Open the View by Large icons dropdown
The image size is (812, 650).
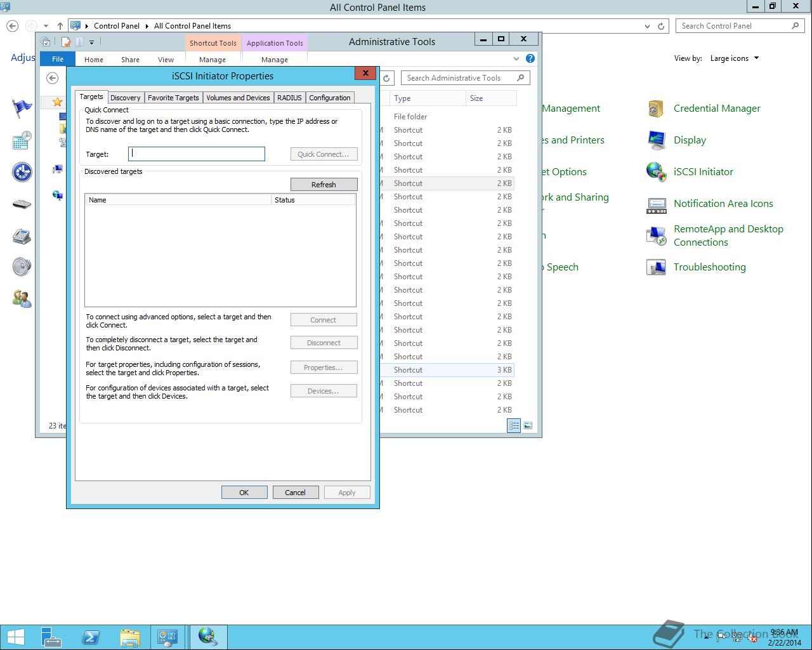point(735,58)
